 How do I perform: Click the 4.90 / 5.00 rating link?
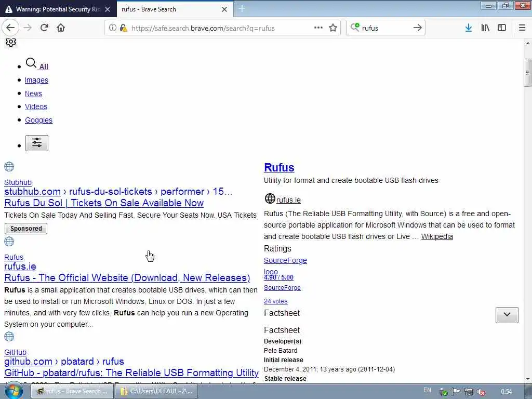(x=278, y=277)
